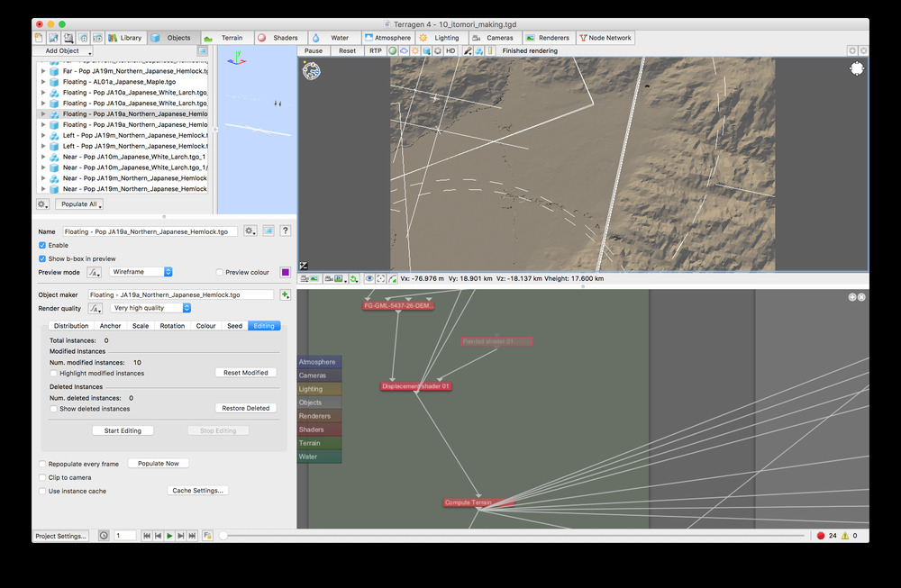Viewport: 901px width, 588px height.
Task: Check Highlight modified instances
Action: point(53,374)
